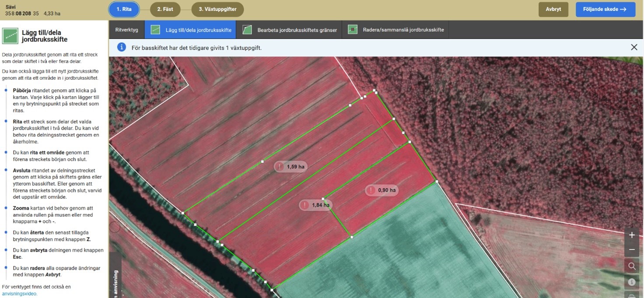Continue with Följande skede button
The width and height of the screenshot is (644, 298).
tap(605, 9)
